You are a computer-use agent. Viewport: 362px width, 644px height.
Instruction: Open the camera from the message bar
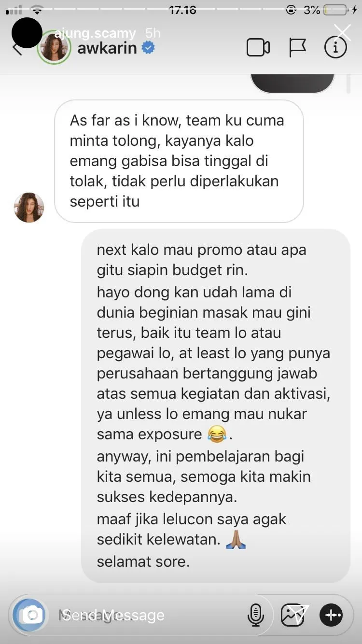click(x=29, y=615)
